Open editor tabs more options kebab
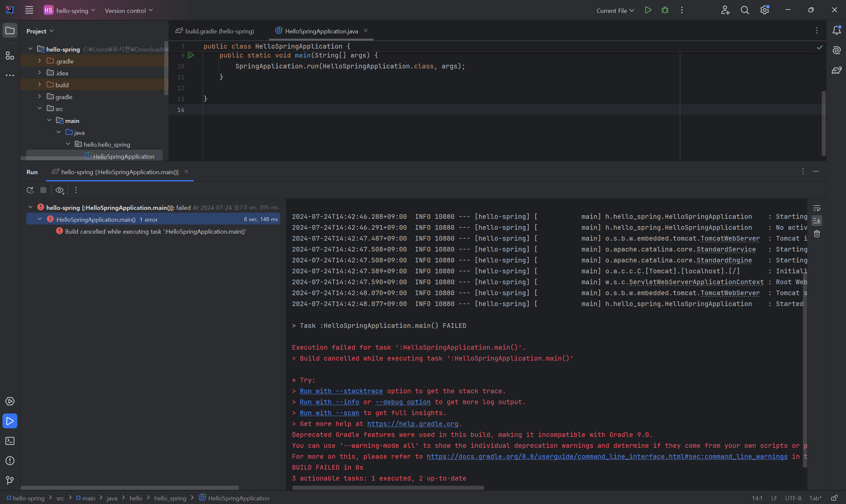 pos(817,30)
